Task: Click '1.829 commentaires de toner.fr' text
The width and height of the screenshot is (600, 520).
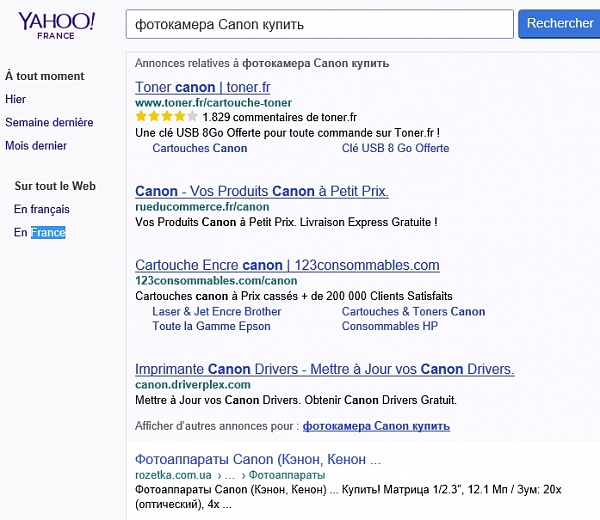Action: pos(279,117)
